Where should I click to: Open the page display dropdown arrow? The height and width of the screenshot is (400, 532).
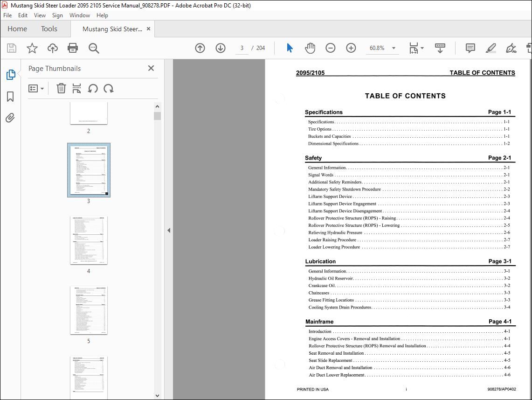pos(421,48)
